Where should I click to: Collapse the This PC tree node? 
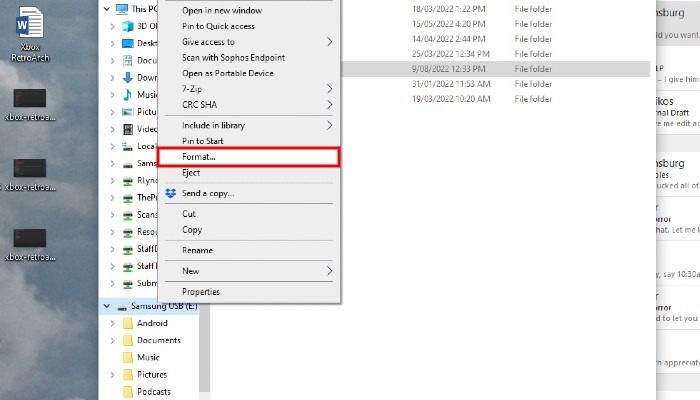click(107, 8)
